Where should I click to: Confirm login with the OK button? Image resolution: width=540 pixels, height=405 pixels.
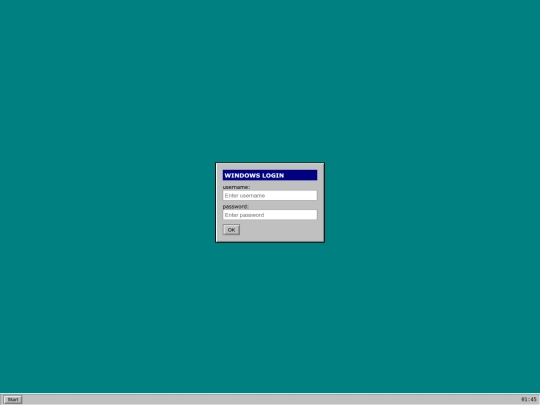(x=231, y=230)
